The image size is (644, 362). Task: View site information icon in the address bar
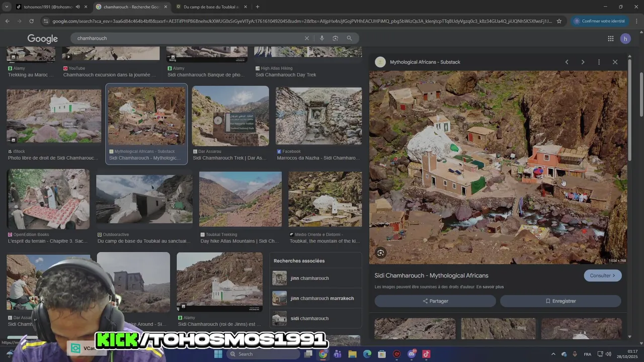pos(46,21)
